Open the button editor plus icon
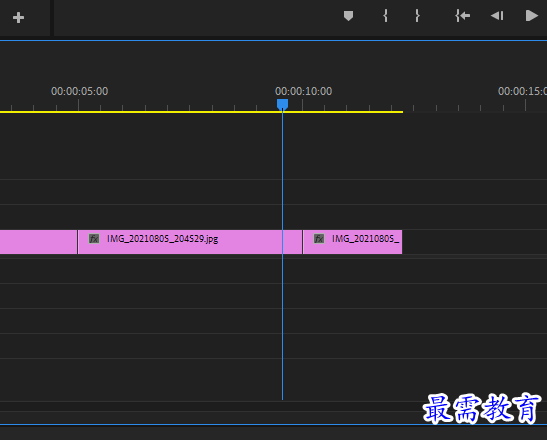This screenshot has width=547, height=440. tap(18, 17)
